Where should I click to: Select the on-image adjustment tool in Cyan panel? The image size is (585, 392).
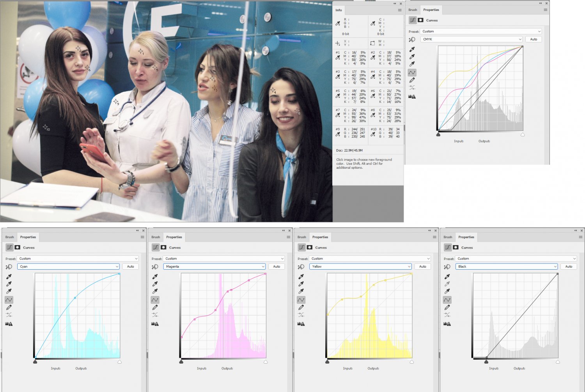(x=9, y=267)
